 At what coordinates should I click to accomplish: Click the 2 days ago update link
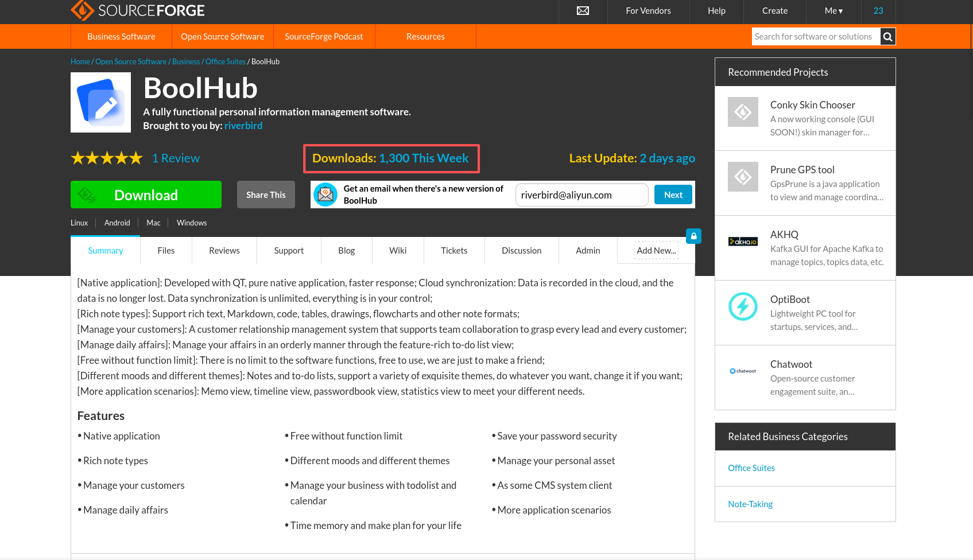pyautogui.click(x=667, y=158)
